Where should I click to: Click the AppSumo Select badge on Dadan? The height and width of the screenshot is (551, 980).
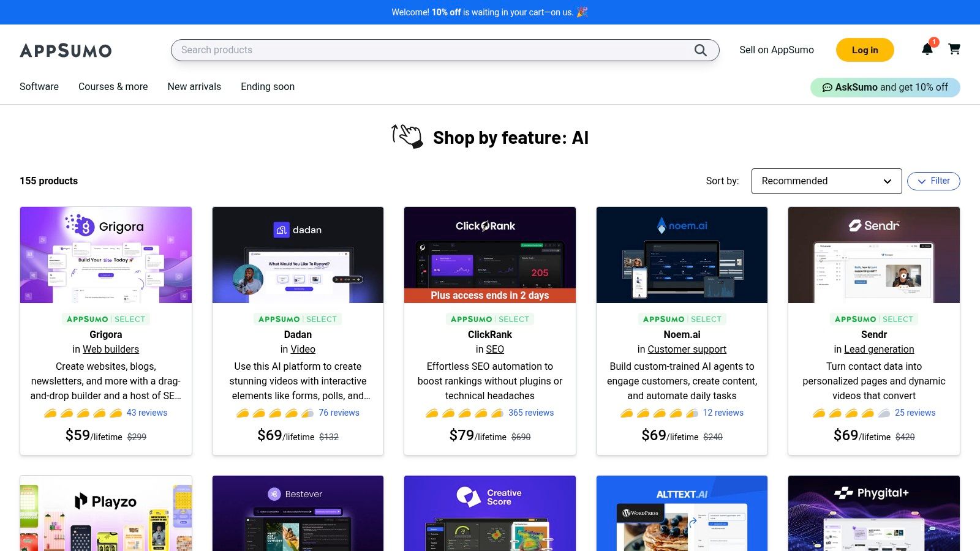click(298, 319)
